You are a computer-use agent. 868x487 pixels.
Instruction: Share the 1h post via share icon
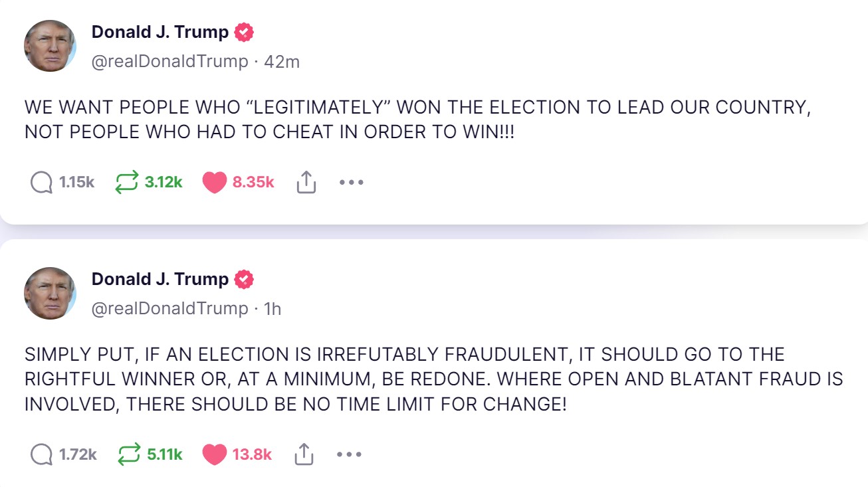coord(303,455)
